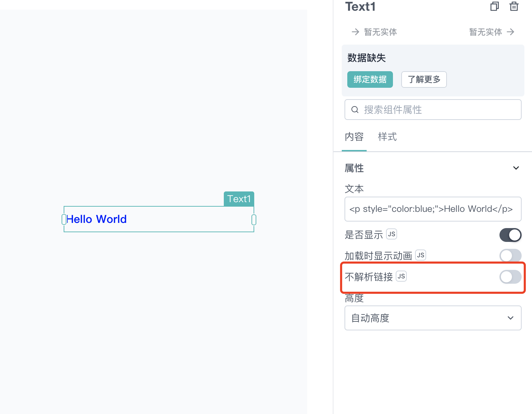This screenshot has height=414, width=532.
Task: Click the right arrow beside 暂无实体
Action: 511,32
